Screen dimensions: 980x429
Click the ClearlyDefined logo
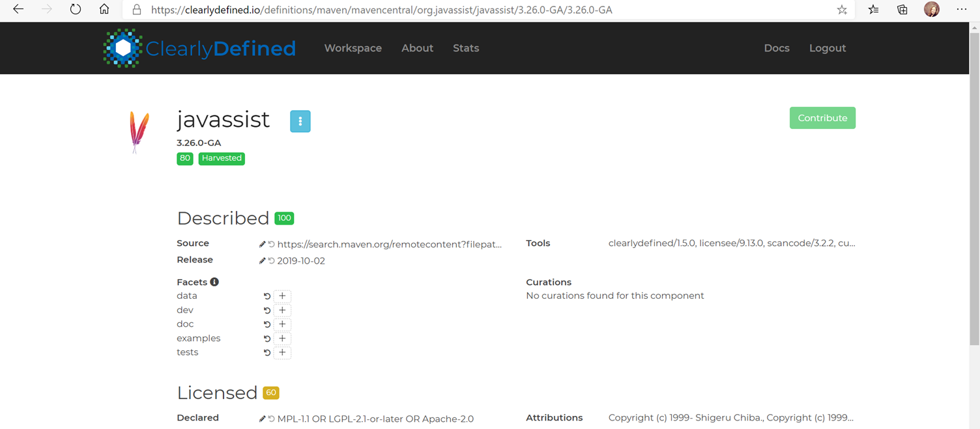click(x=199, y=48)
